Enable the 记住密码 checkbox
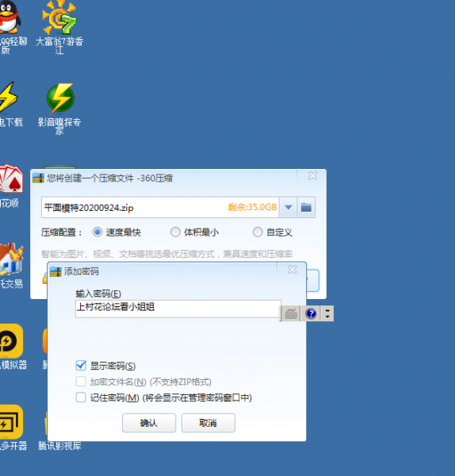The width and height of the screenshot is (455, 476). pyautogui.click(x=81, y=397)
